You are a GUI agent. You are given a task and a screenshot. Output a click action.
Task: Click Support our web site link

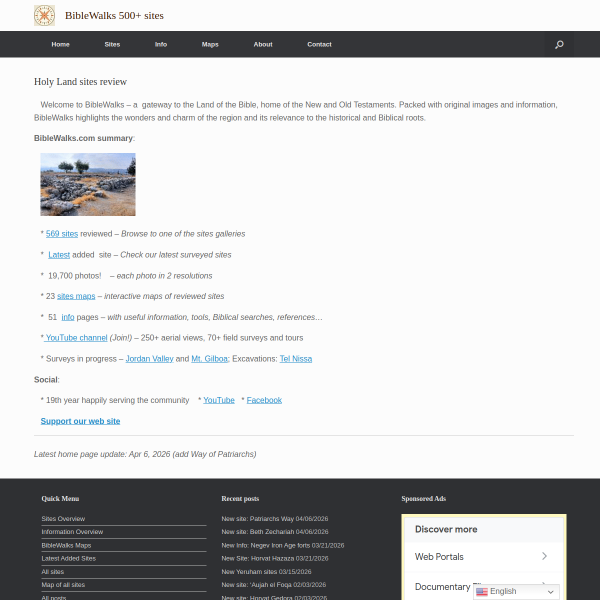[80, 421]
